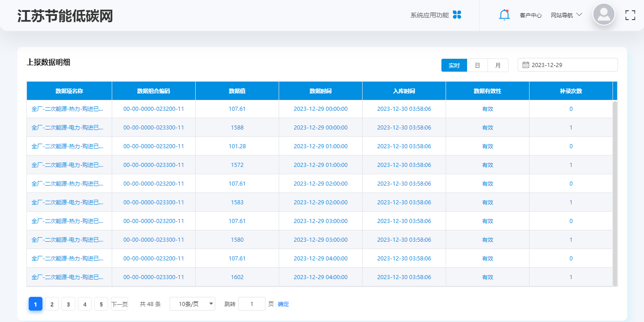Open the notification bell
Screen dimensions: 644x322
[x=504, y=15]
